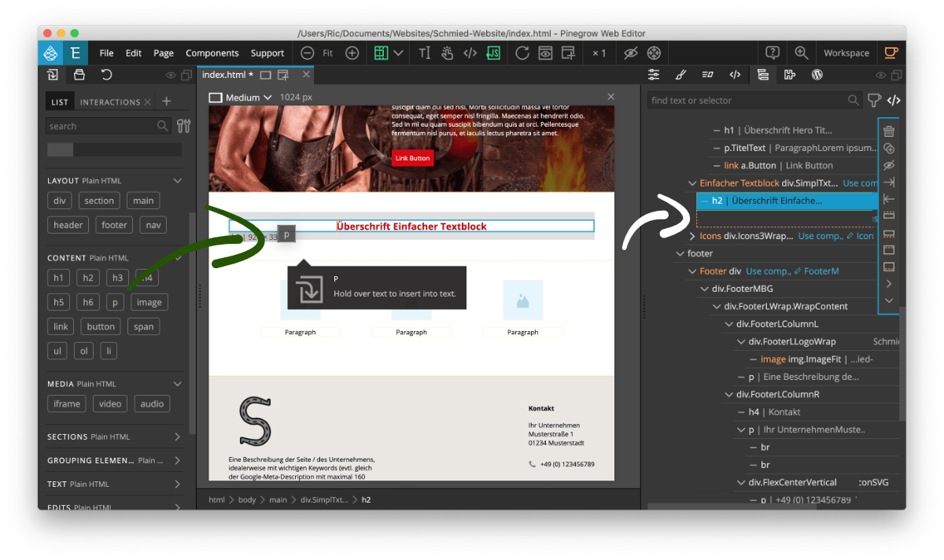Click the iframe button under MEDIA
This screenshot has width=944, height=560.
pyautogui.click(x=67, y=403)
